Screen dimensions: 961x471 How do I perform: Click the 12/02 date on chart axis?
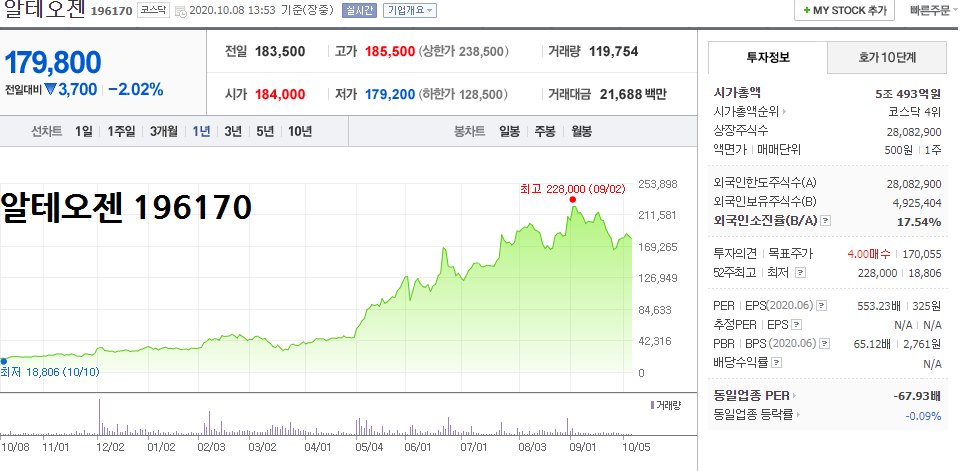click(x=111, y=447)
